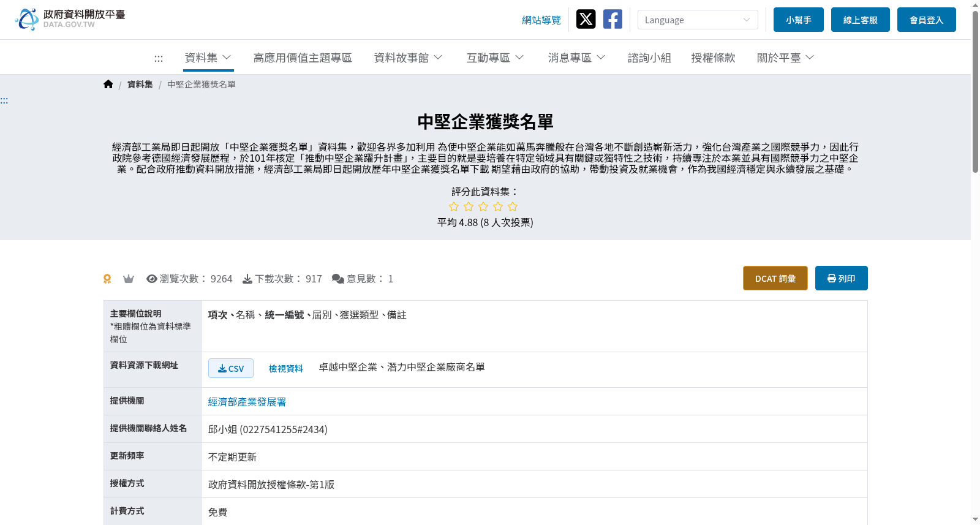Expand the 關於平臺 menu

pyautogui.click(x=785, y=58)
